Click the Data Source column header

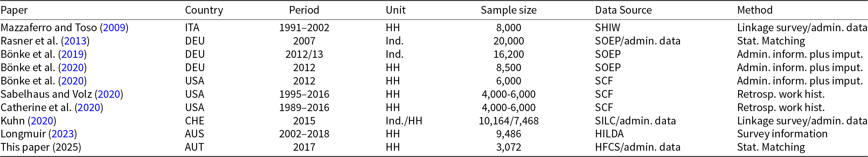623,10
